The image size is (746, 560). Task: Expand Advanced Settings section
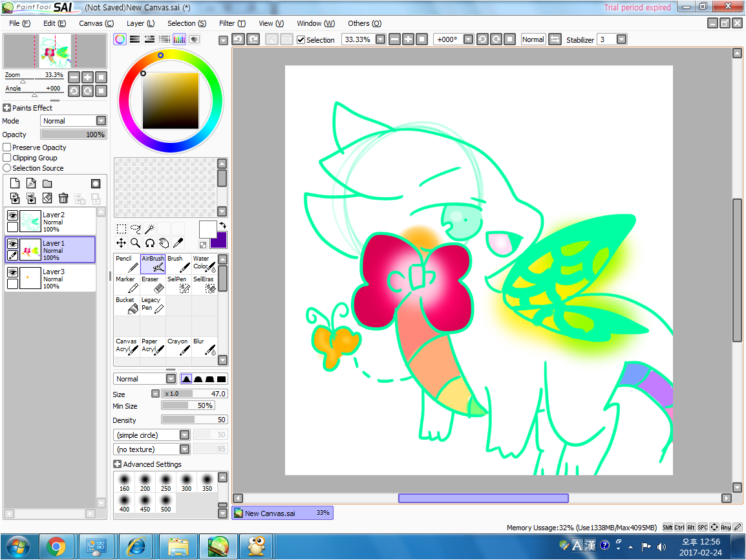[117, 464]
